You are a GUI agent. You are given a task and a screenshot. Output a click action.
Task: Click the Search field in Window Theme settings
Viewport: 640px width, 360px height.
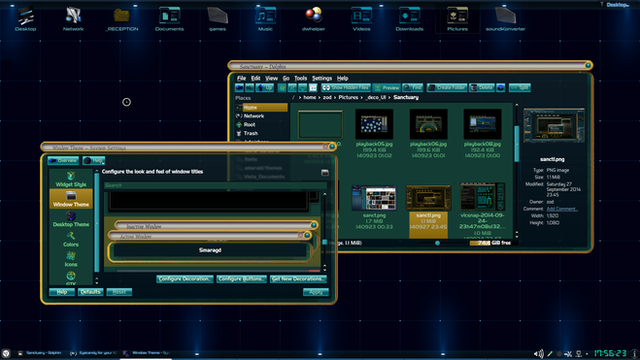pos(215,185)
